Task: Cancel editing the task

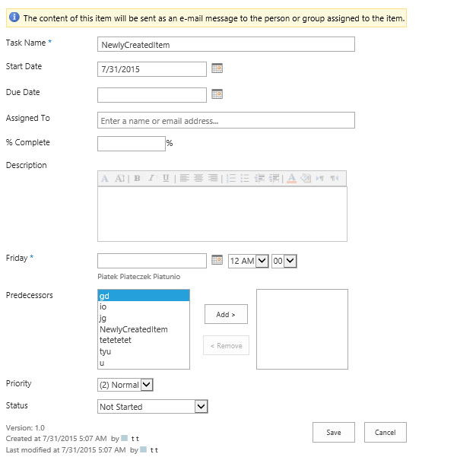Action: (386, 433)
